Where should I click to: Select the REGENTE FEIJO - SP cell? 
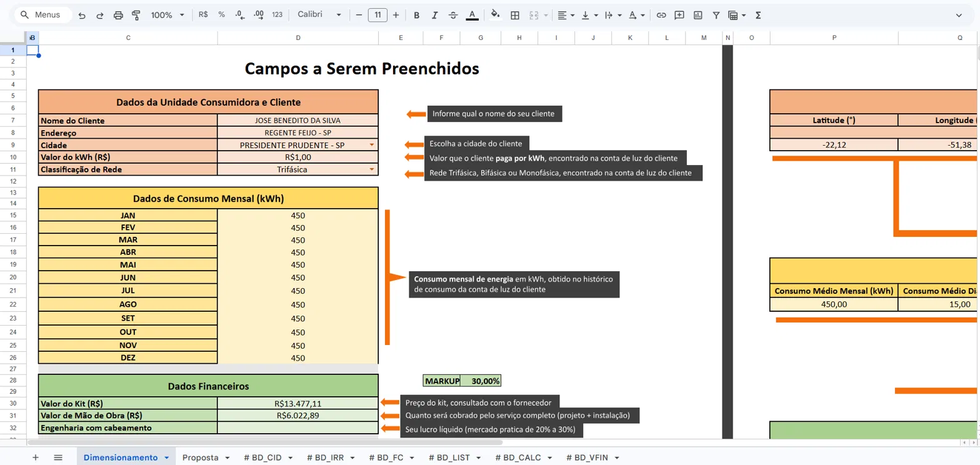point(298,133)
